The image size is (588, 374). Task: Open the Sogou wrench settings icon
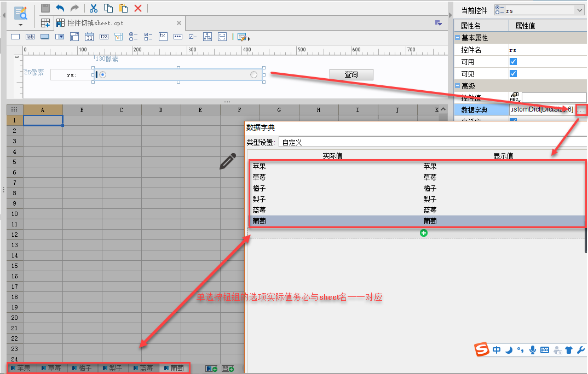pos(580,350)
